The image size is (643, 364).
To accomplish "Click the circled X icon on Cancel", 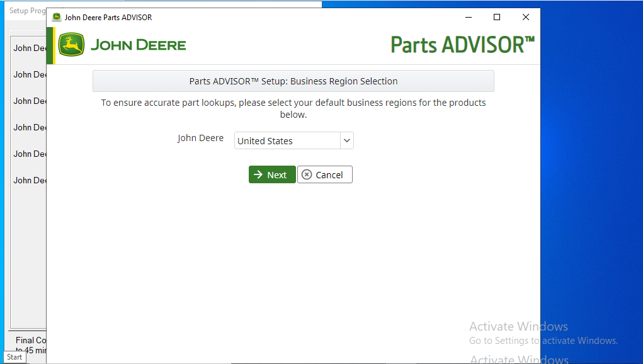I will (x=307, y=175).
